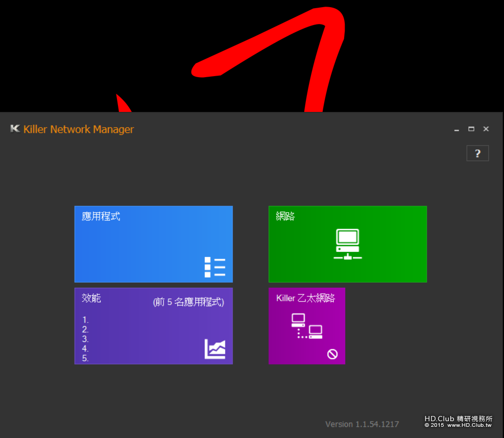Select rank entry 3. in 效能 list
Viewport: 504px width, 438px height.
pos(85,339)
